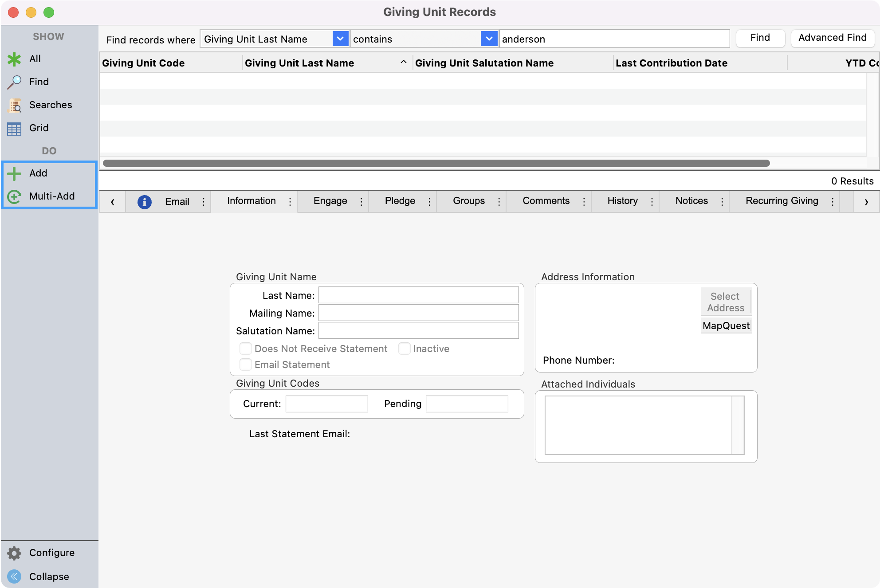Enable the Email Statement checkbox
The width and height of the screenshot is (880, 588).
(x=245, y=365)
